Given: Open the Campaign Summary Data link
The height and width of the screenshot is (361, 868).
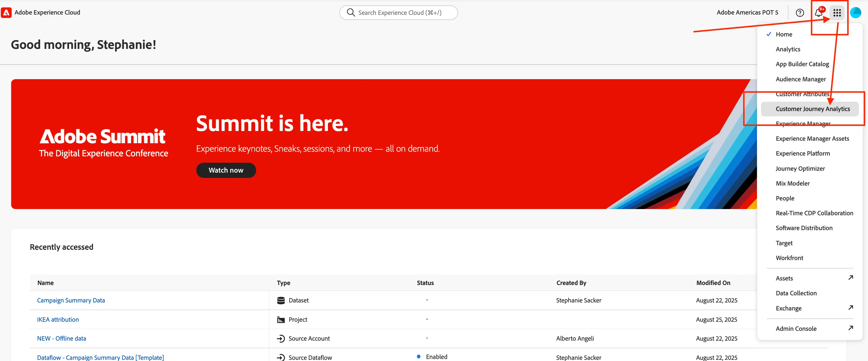Looking at the screenshot, I should coord(71,300).
